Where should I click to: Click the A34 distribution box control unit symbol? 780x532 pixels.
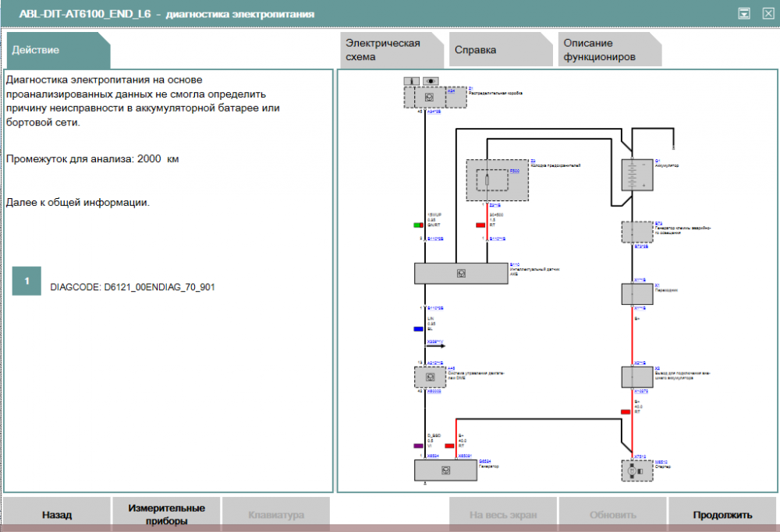428,98
